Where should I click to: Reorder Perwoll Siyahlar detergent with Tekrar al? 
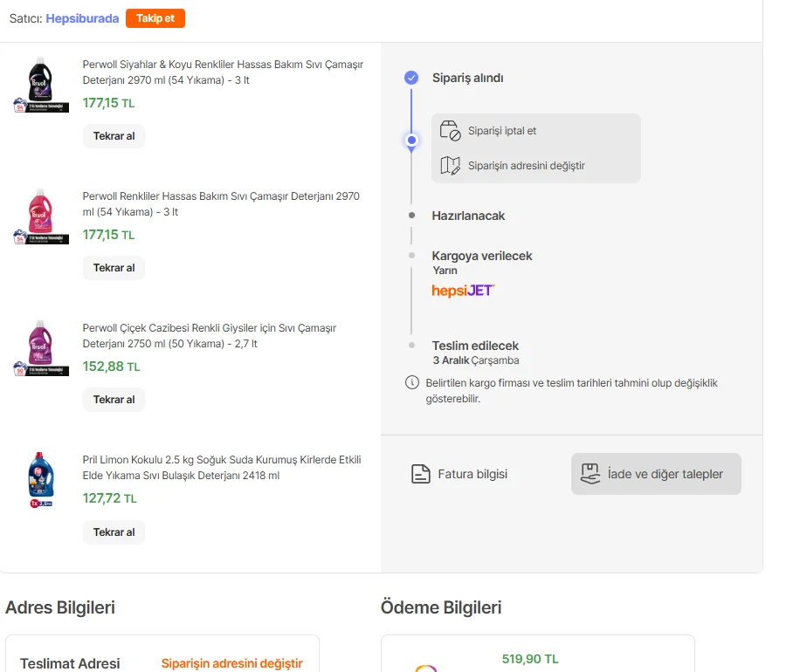pyautogui.click(x=114, y=136)
